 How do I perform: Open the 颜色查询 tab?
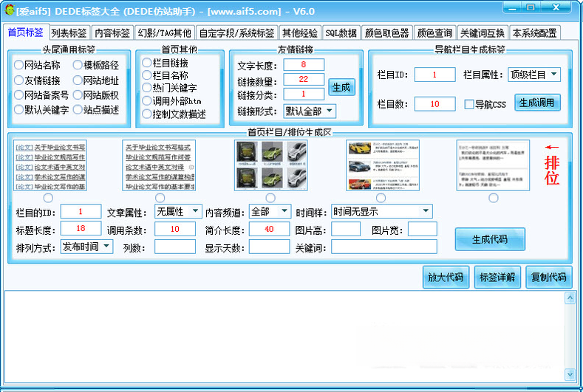point(434,33)
